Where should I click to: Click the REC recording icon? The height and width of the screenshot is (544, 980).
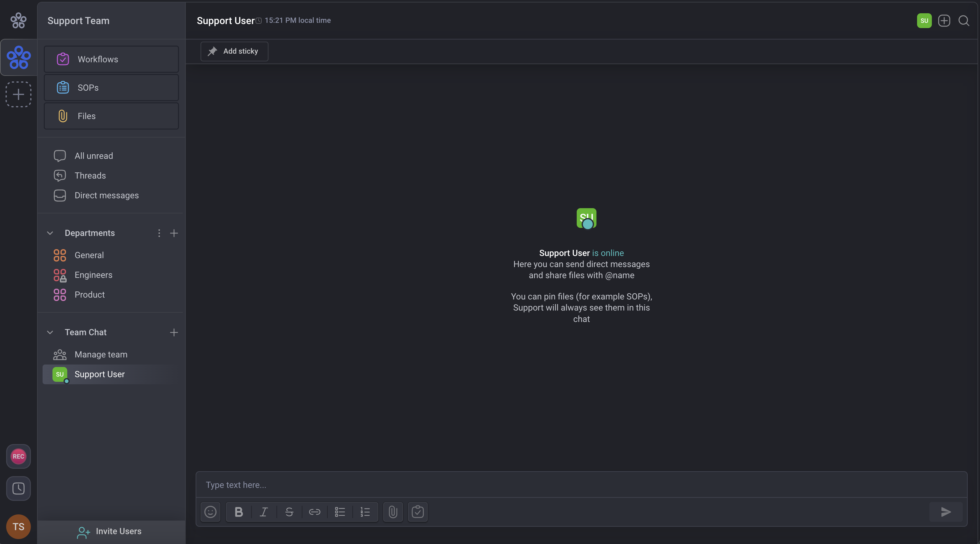pos(18,456)
